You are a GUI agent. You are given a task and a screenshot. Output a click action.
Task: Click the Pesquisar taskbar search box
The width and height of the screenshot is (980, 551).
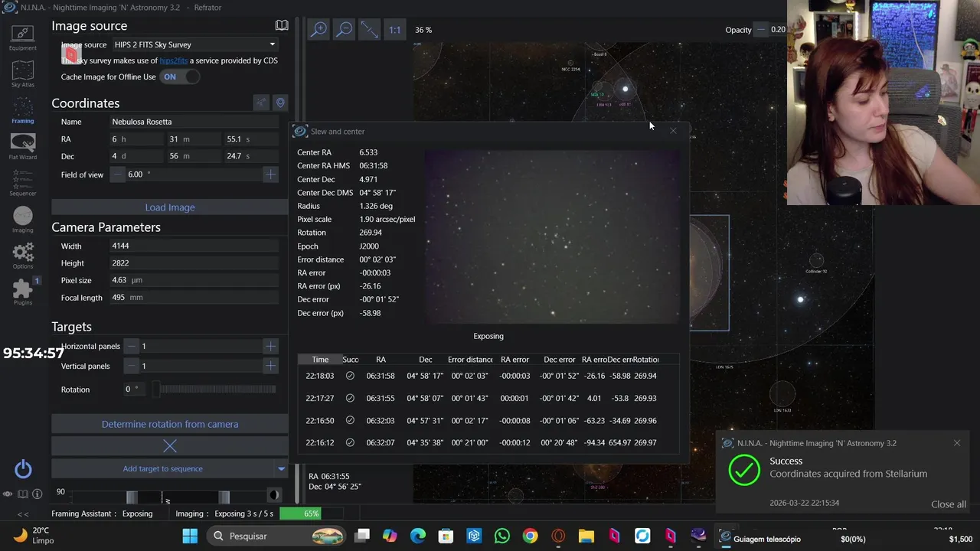(x=276, y=536)
